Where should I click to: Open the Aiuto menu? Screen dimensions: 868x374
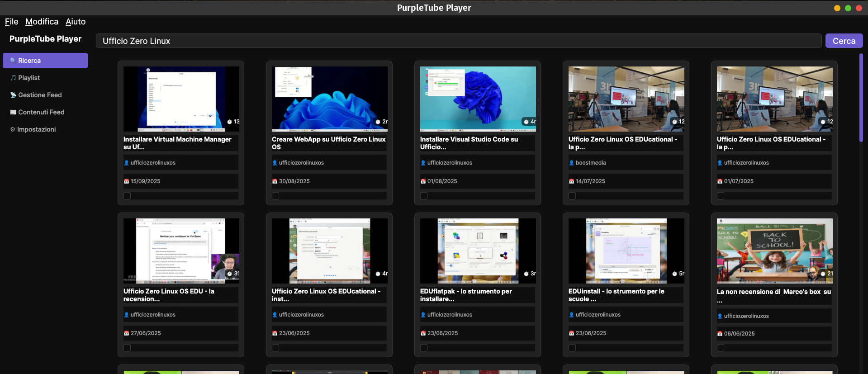click(x=76, y=22)
